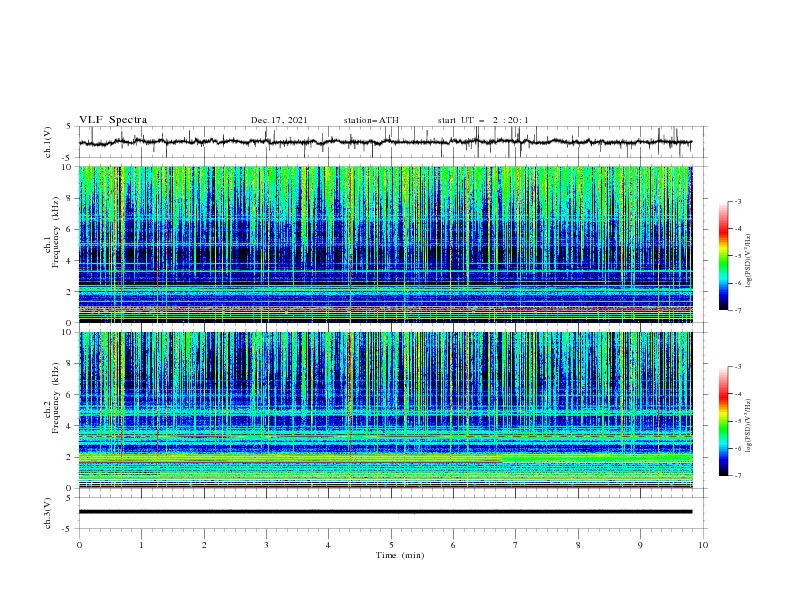Click tick label '5' on the time axis

pos(391,545)
